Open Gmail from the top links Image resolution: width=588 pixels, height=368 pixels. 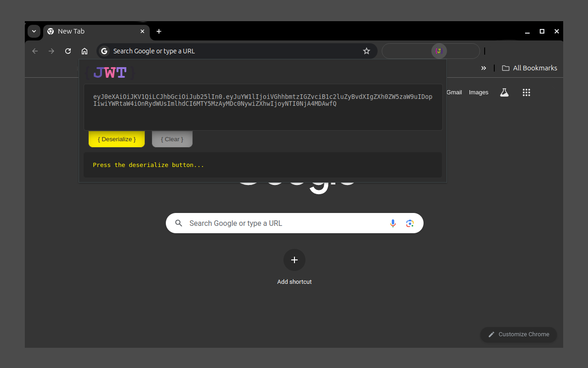tap(454, 92)
